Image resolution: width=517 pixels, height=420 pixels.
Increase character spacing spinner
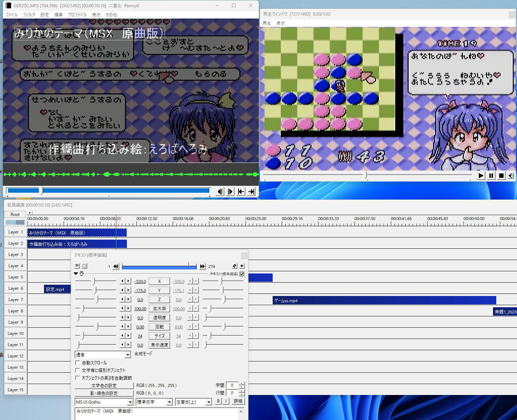point(242,383)
